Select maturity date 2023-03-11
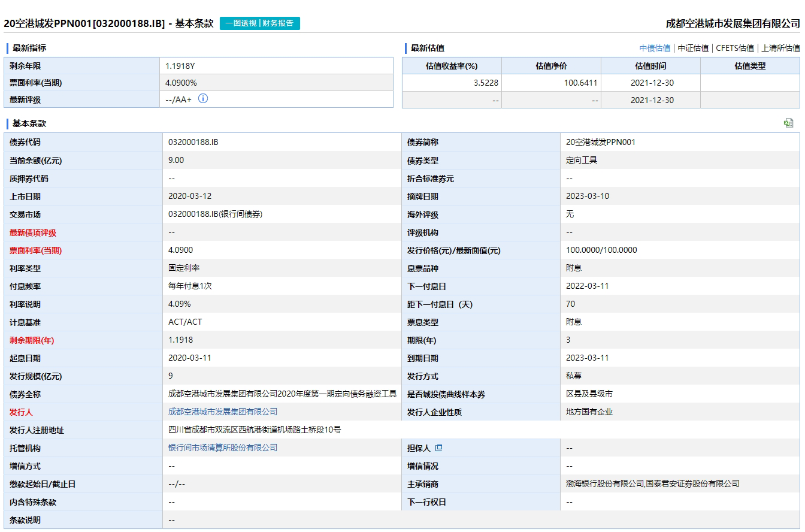This screenshot has width=805, height=532. click(x=588, y=358)
